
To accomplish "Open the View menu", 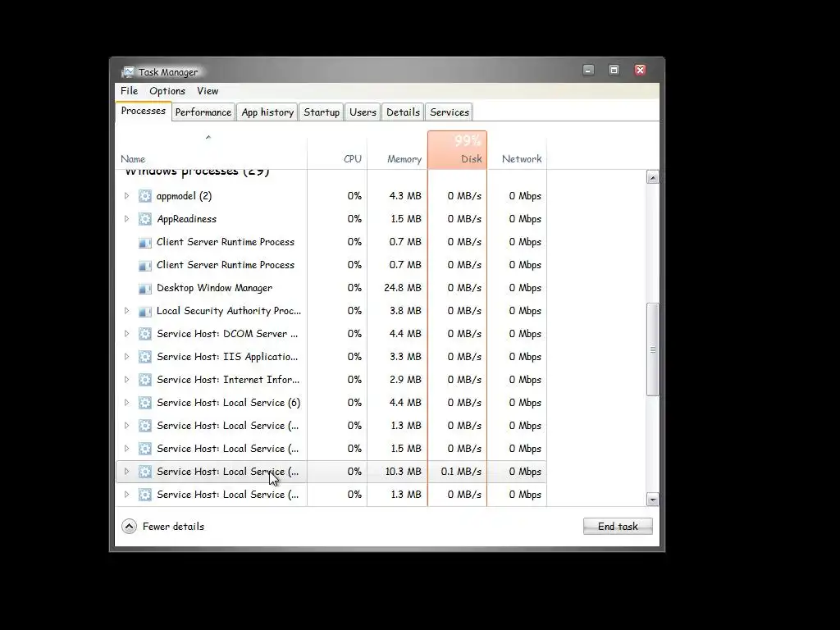I will [x=208, y=91].
